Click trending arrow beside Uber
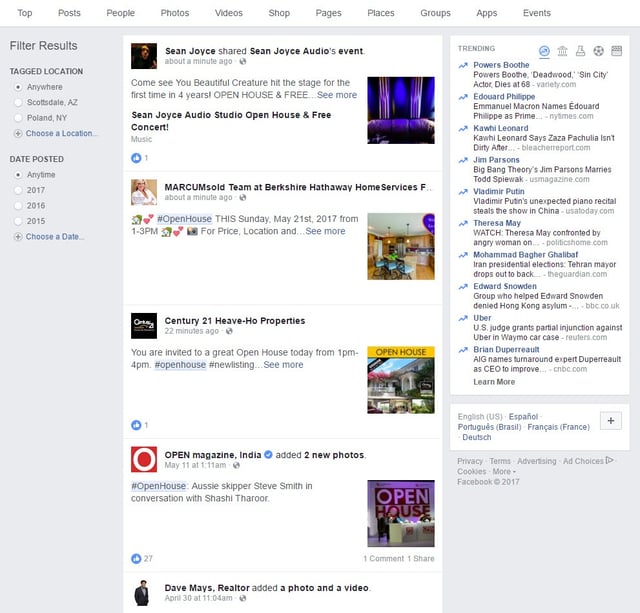Image resolution: width=640 pixels, height=613 pixels. [463, 318]
